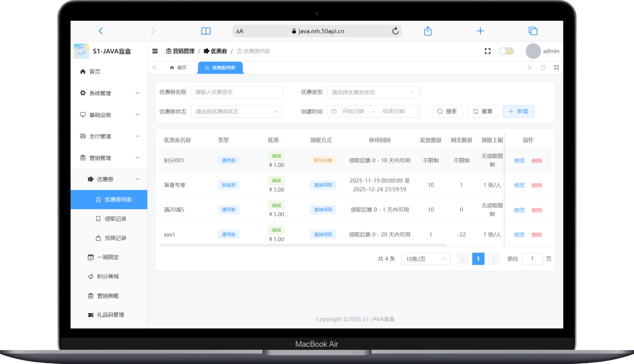Screen dimensions: 634x364
Task: Click 营销管理 in the breadcrumb
Action: click(183, 51)
